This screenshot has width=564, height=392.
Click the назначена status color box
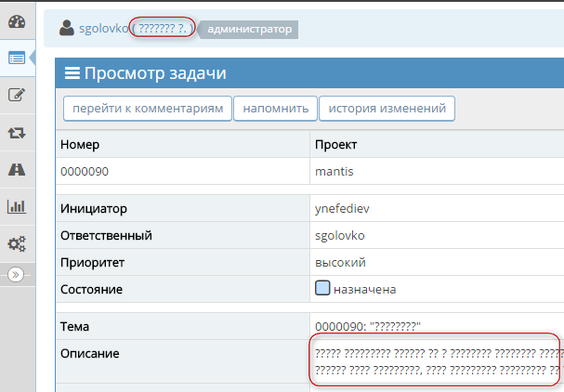(322, 289)
